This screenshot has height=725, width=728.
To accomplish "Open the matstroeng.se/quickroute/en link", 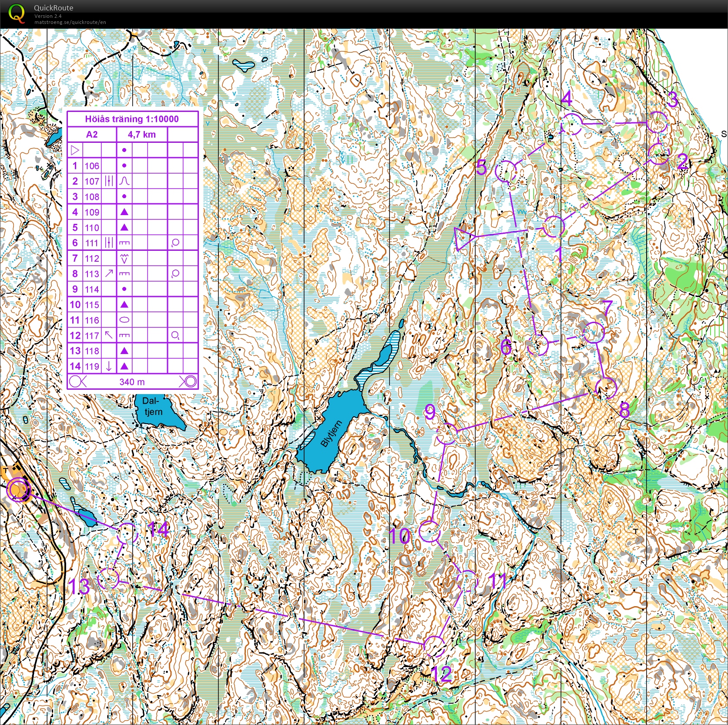I will tap(70, 22).
